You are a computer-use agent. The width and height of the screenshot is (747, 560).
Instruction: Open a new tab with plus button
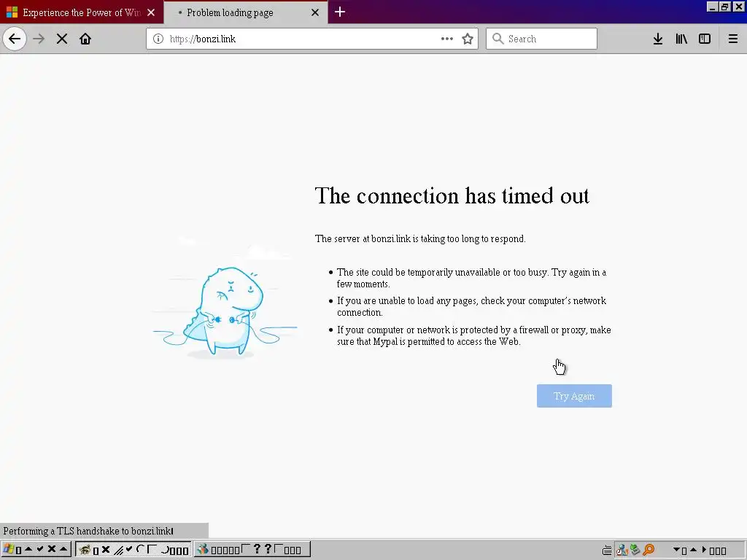click(340, 12)
